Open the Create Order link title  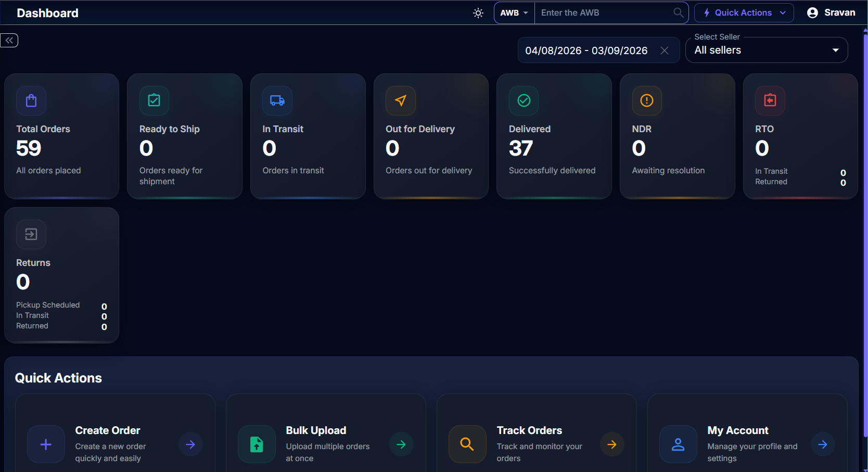108,430
